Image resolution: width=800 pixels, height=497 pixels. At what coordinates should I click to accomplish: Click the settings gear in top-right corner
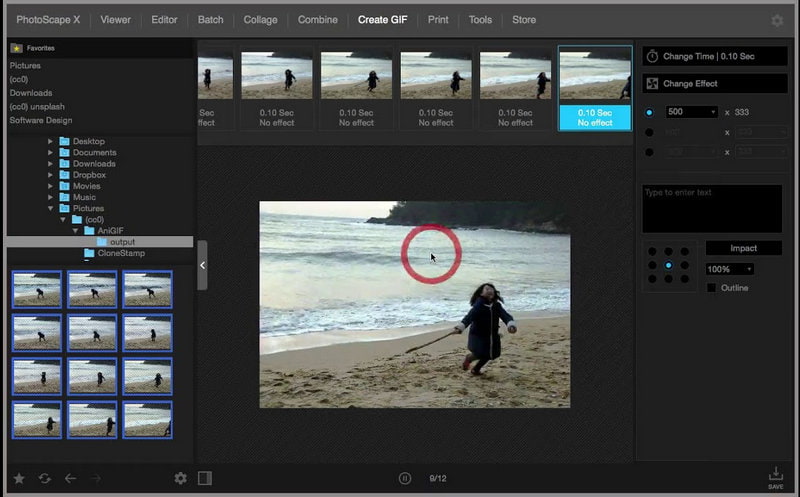777,20
